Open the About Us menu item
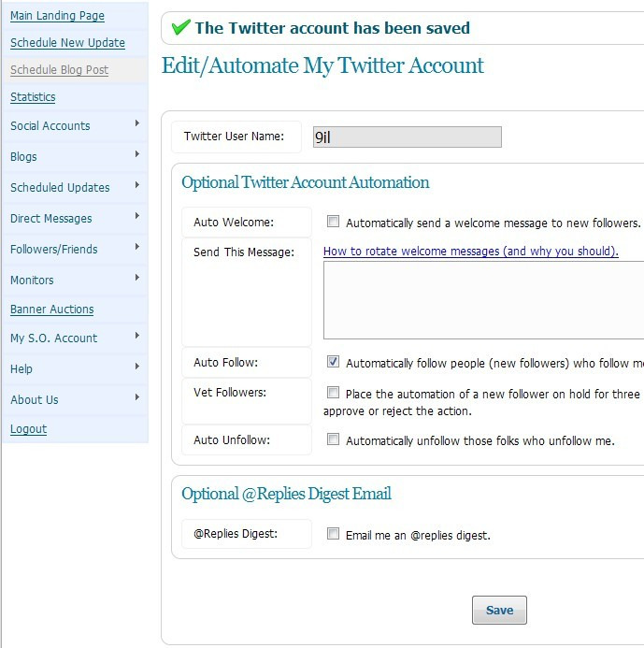The image size is (644, 648). pyautogui.click(x=75, y=399)
